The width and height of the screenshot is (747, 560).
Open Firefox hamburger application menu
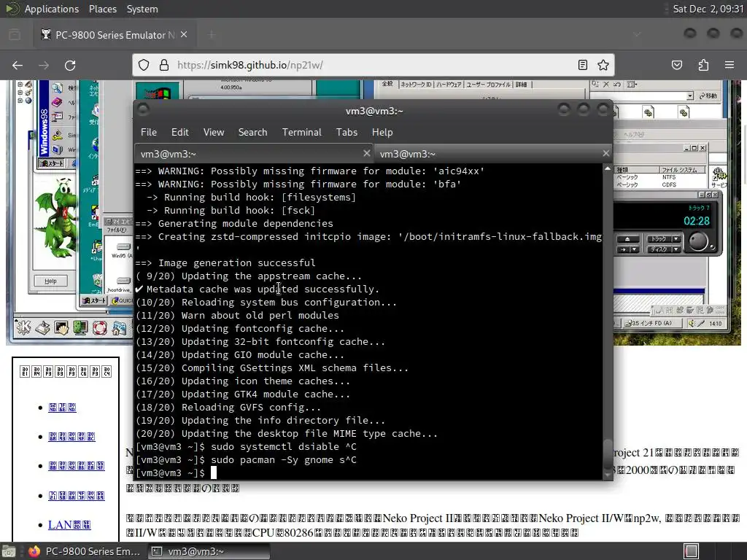729,65
